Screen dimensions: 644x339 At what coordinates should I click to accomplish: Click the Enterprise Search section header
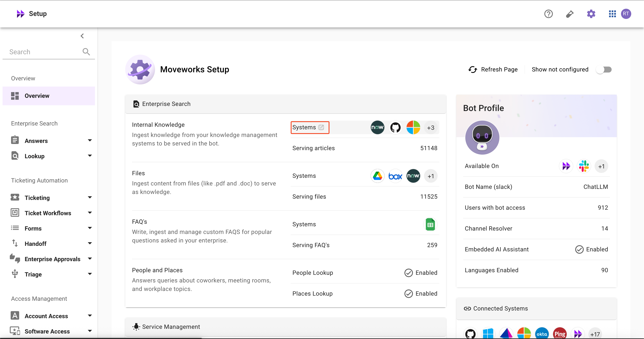click(286, 104)
